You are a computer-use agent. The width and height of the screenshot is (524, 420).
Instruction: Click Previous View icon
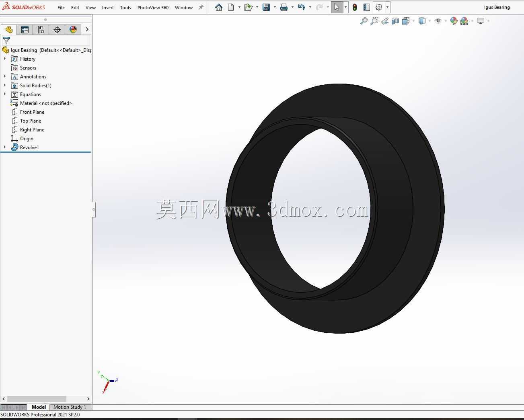point(385,21)
